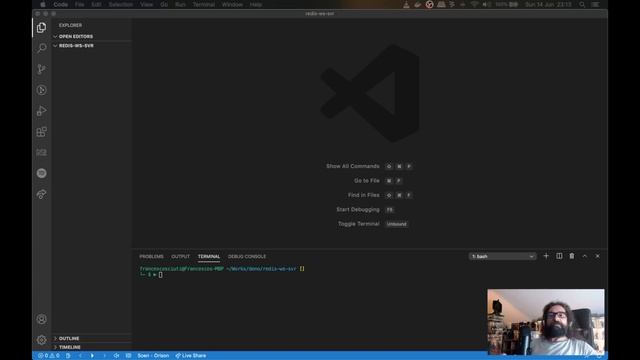Image resolution: width=640 pixels, height=360 pixels.
Task: Open the Window menu
Action: 232,4
